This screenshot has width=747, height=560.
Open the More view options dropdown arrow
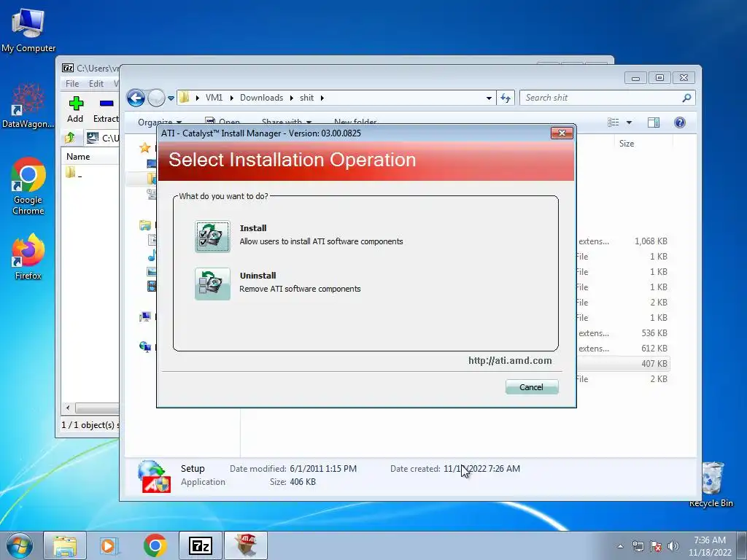pos(629,122)
